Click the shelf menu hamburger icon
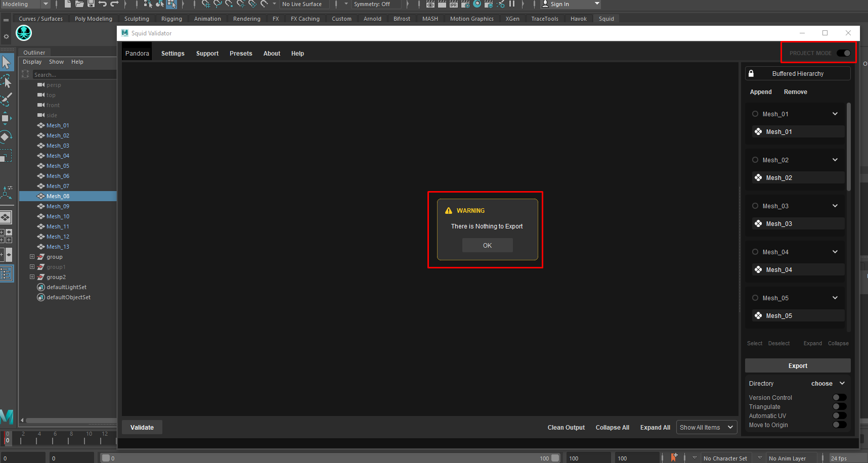 point(6,20)
